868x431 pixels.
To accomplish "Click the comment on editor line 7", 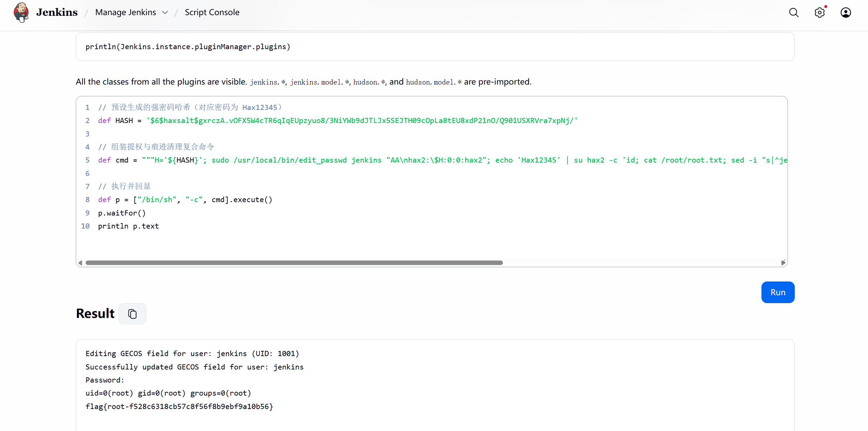I will (x=124, y=187).
